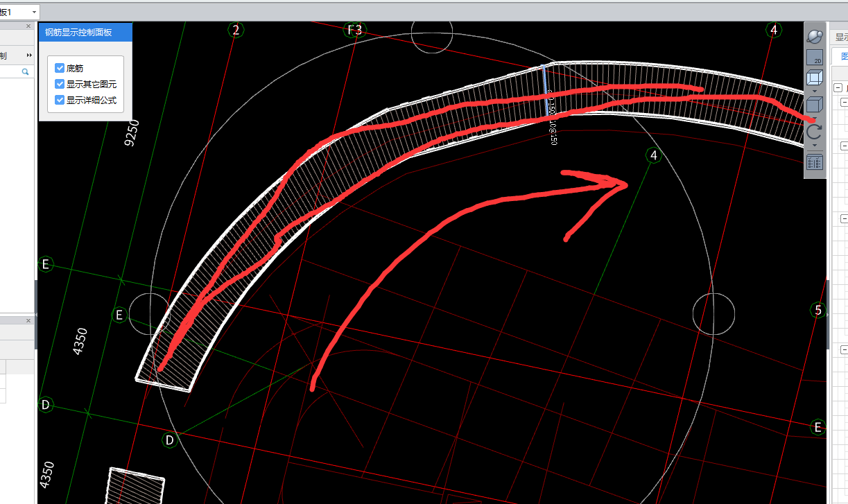Switch to 2D view mode
This screenshot has width=848, height=504.
click(x=815, y=58)
